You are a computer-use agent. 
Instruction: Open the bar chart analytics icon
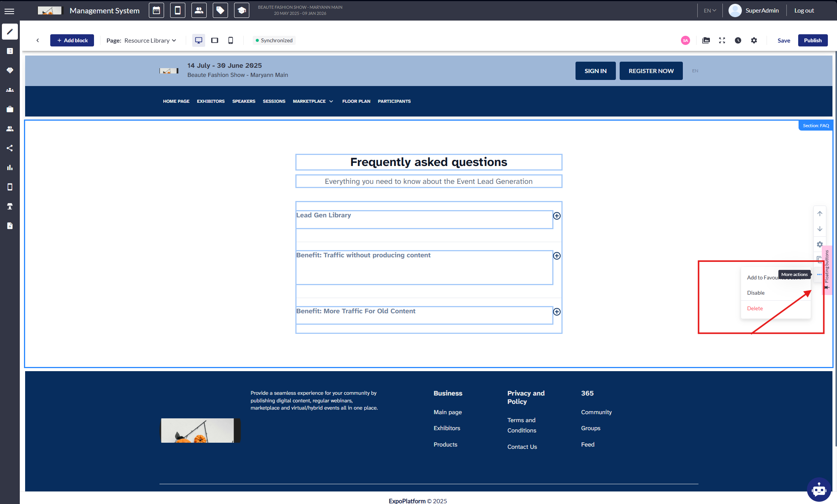[10, 167]
